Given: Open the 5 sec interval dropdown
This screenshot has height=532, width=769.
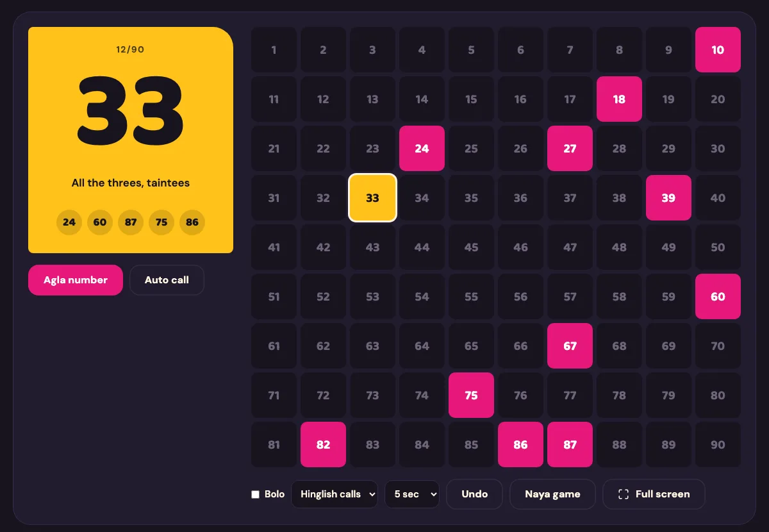Looking at the screenshot, I should point(412,494).
